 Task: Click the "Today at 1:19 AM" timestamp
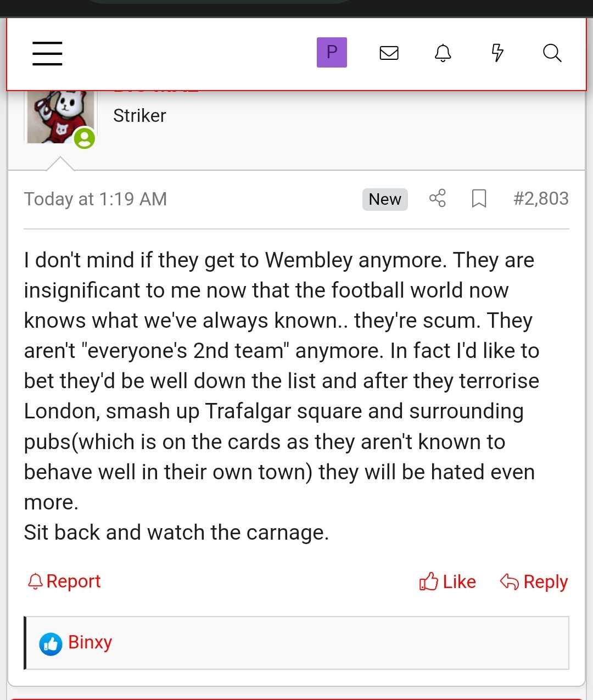[96, 199]
